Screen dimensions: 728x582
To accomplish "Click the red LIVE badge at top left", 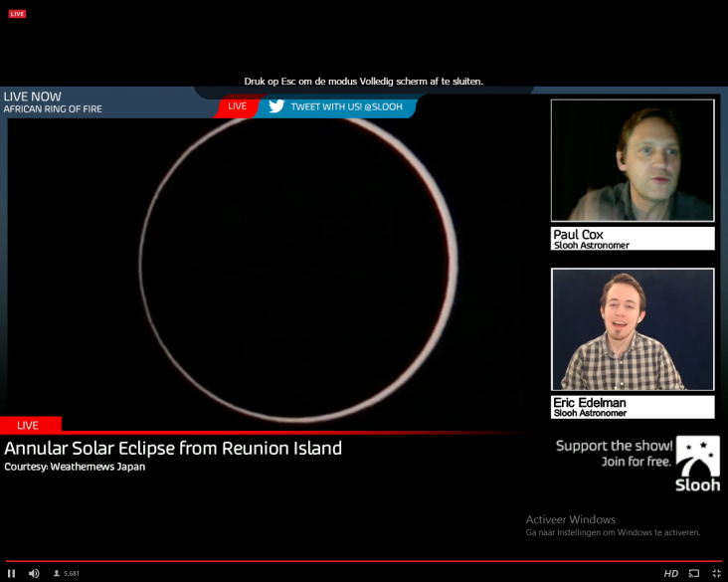I will pyautogui.click(x=17, y=14).
